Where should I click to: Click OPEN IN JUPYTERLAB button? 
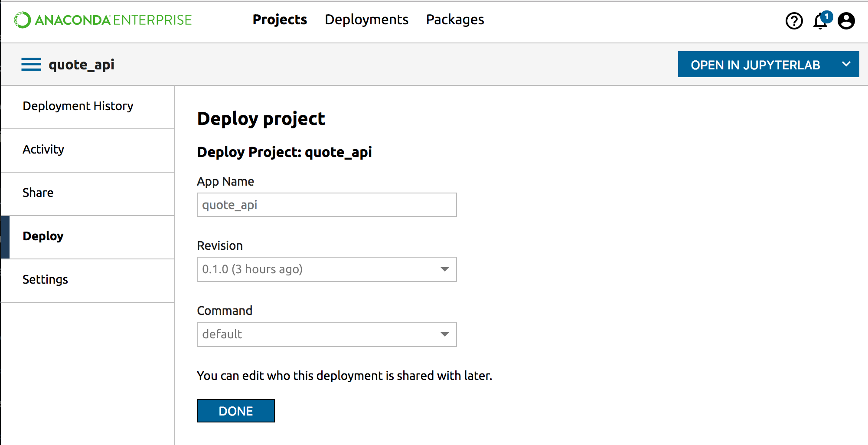pos(755,65)
